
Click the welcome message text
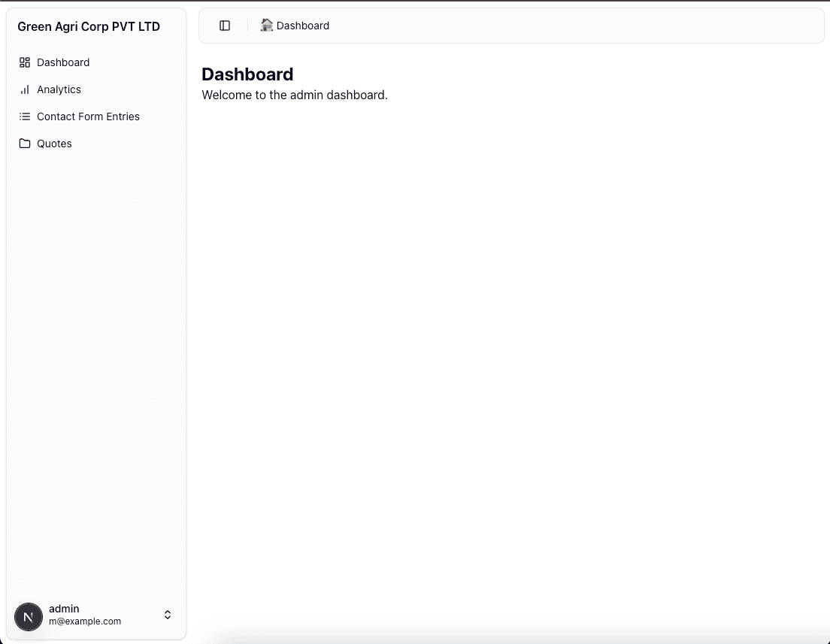tap(295, 95)
